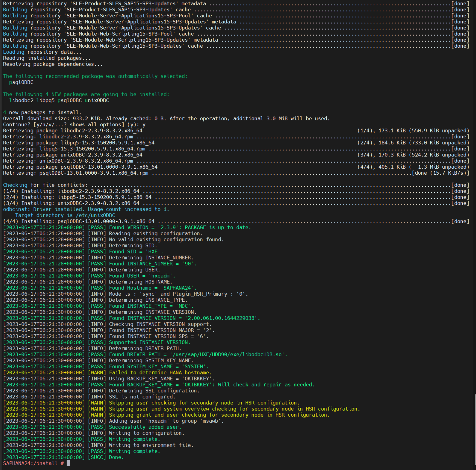Click 'SAPHANA24:/install #' prompt text
Screen dimensions: 476x470
tap(33, 463)
